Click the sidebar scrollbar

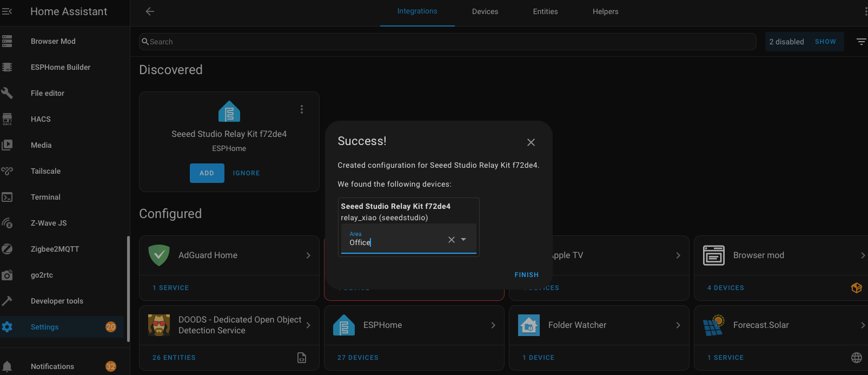click(x=128, y=289)
